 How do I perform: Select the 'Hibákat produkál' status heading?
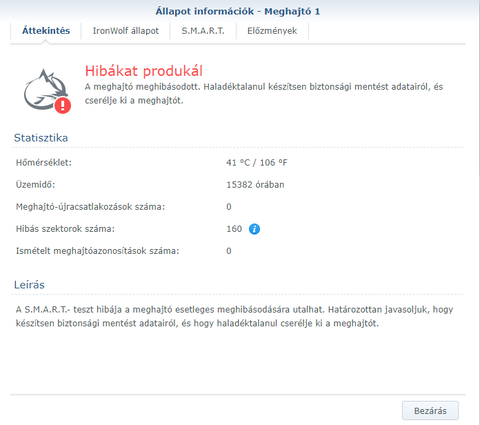pyautogui.click(x=144, y=71)
